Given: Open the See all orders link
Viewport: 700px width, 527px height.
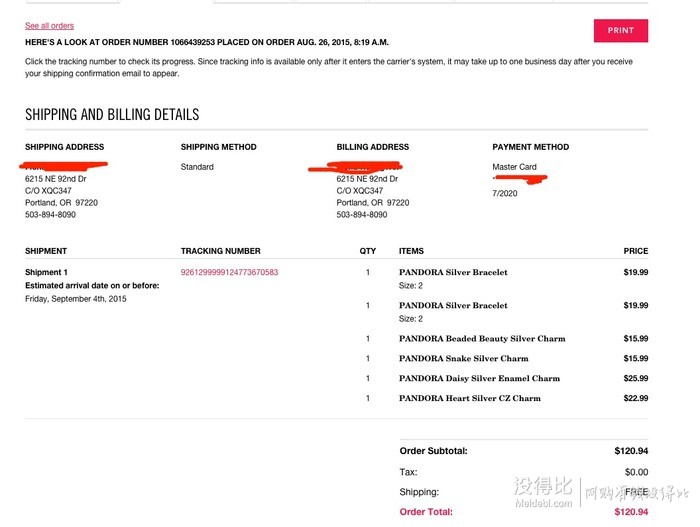Looking at the screenshot, I should (49, 26).
